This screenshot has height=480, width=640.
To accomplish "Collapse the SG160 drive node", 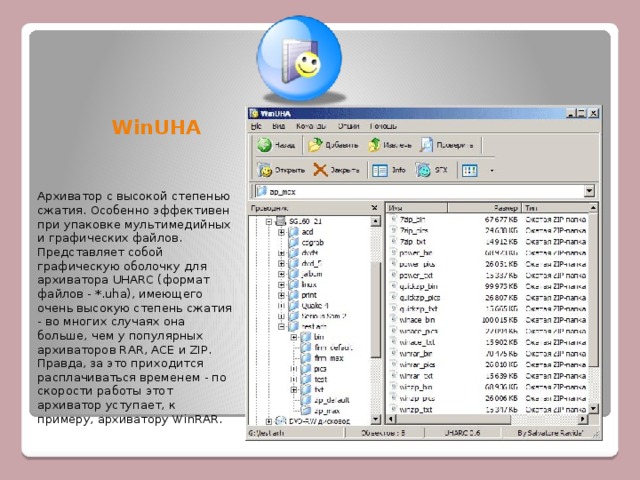I will point(269,222).
